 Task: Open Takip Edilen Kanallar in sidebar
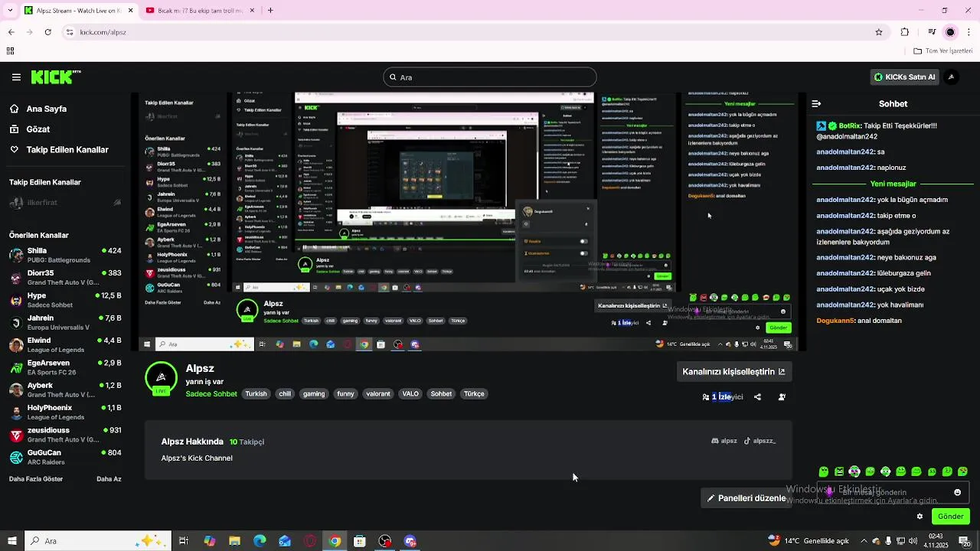click(67, 150)
